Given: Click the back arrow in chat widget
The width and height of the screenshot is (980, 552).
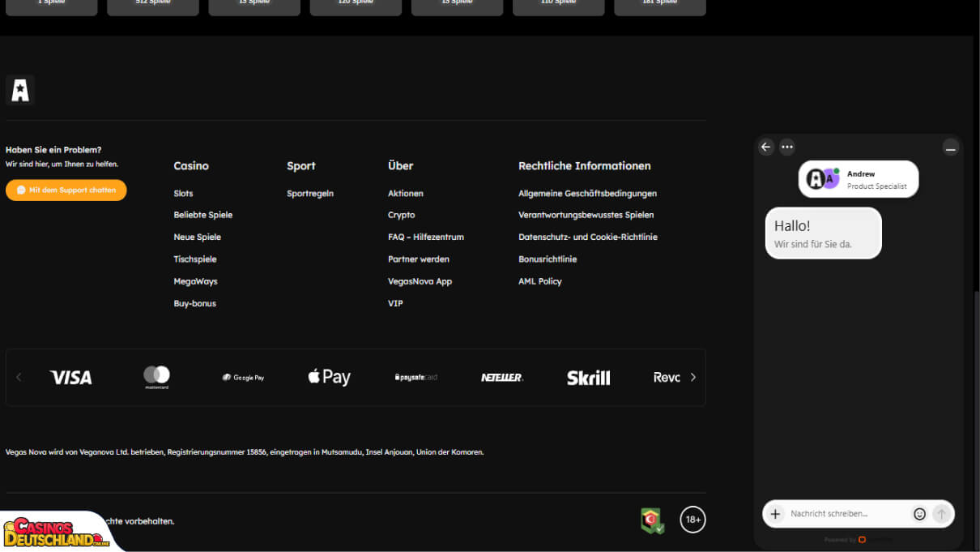Looking at the screenshot, I should pos(766,147).
